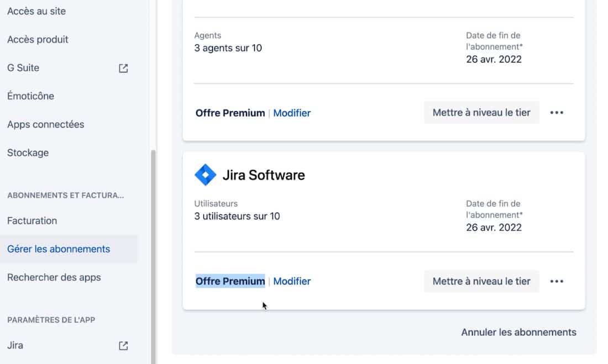Click Mettre à niveau le tier for Jira Software
Viewport: 608px width, 364px height.
(481, 282)
